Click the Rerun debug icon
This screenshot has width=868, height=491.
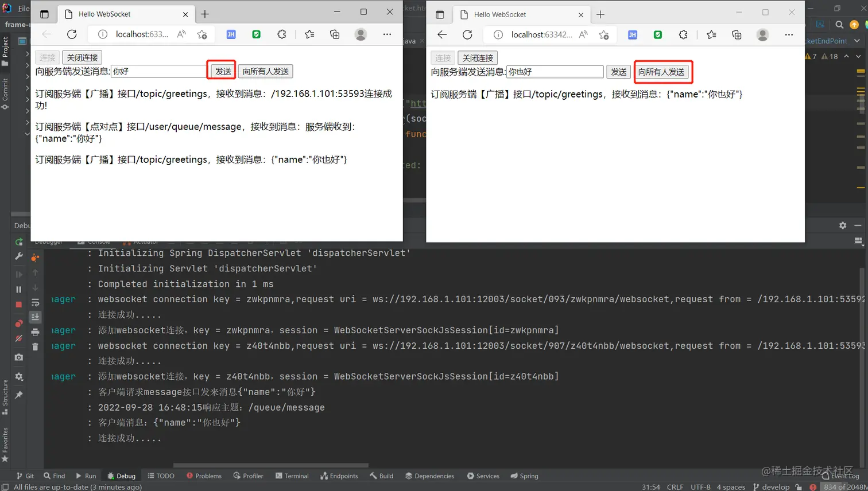[19, 242]
